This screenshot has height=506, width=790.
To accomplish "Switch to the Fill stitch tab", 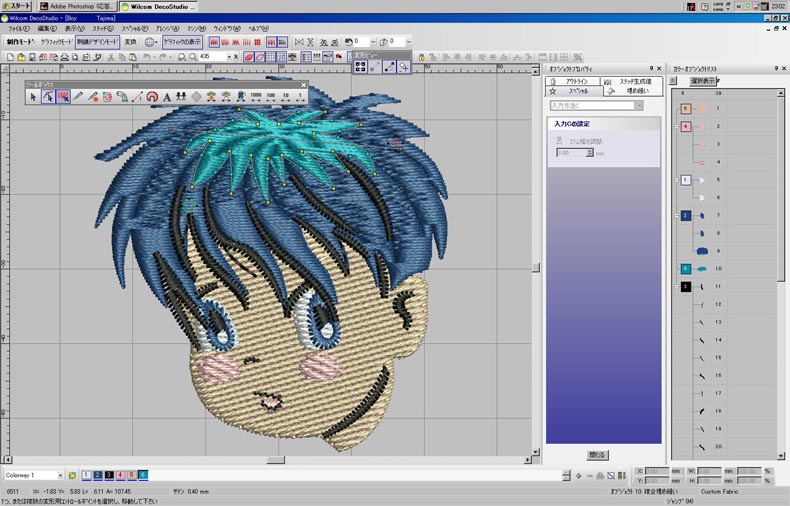I will point(633,91).
